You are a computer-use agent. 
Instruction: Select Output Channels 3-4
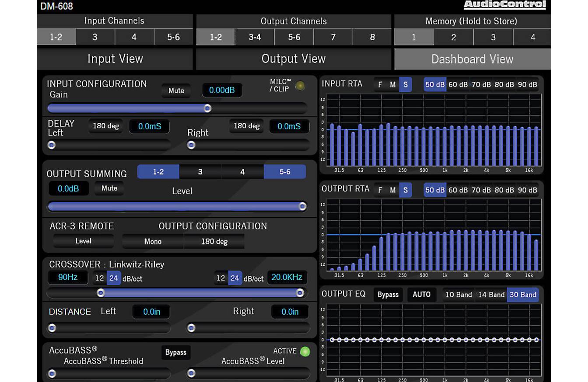pos(255,37)
